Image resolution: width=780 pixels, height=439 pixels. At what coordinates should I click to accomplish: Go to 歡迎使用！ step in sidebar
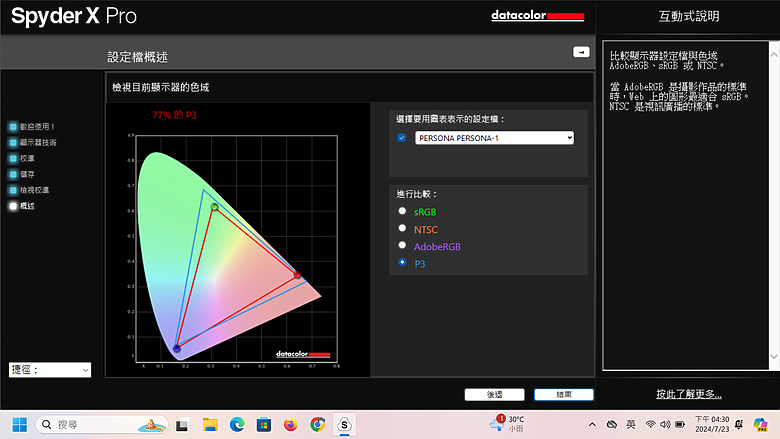pyautogui.click(x=37, y=127)
